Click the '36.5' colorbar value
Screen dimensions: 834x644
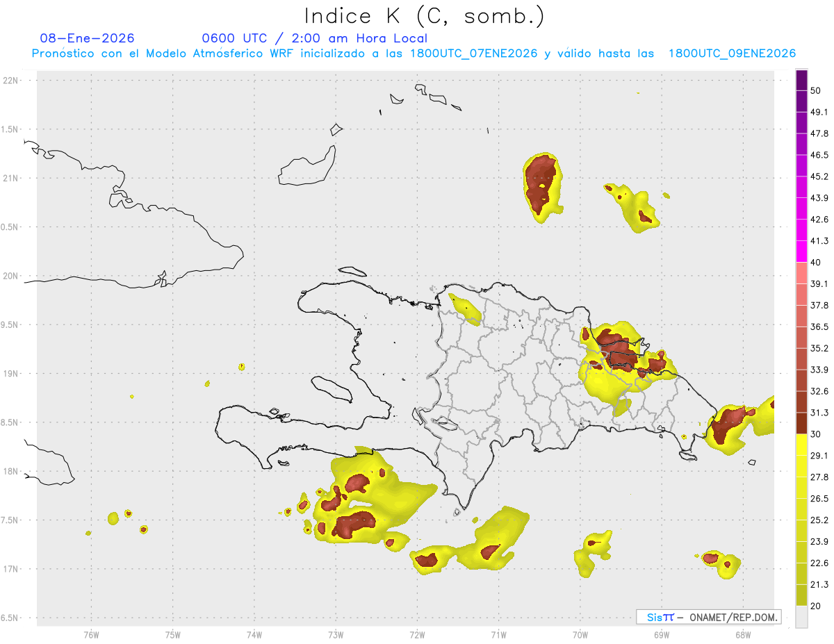tap(819, 327)
